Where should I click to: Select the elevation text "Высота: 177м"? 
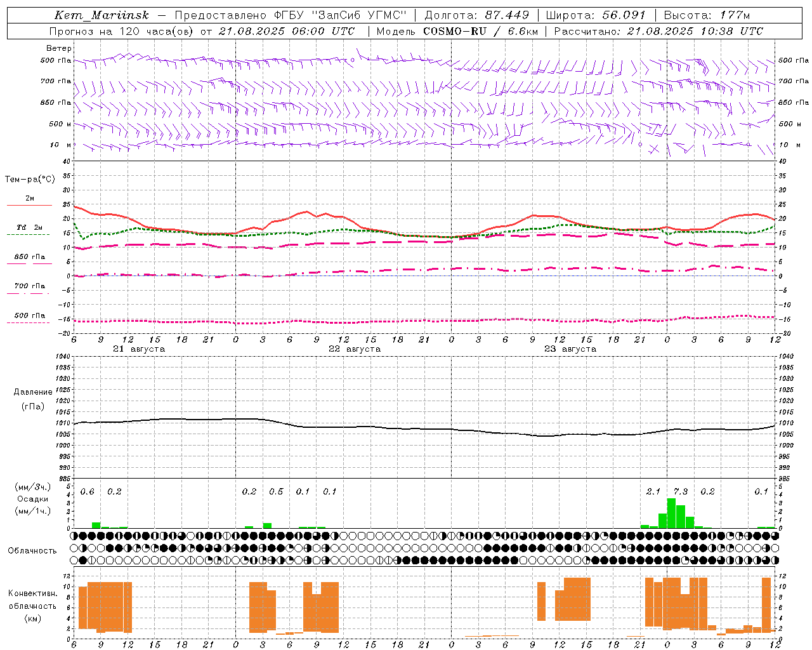point(707,15)
